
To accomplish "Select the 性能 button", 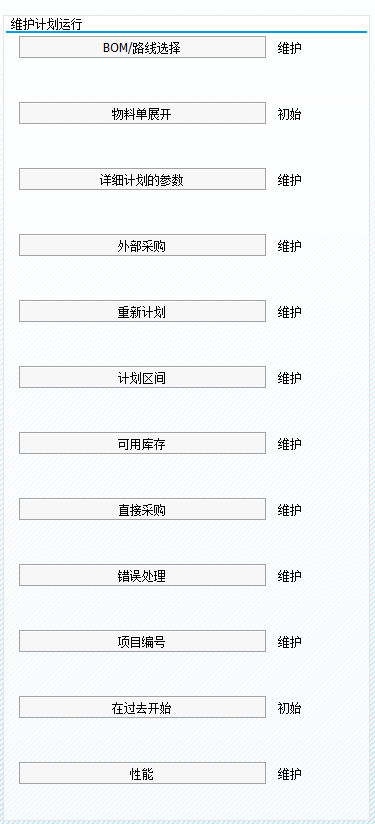I will pos(142,773).
